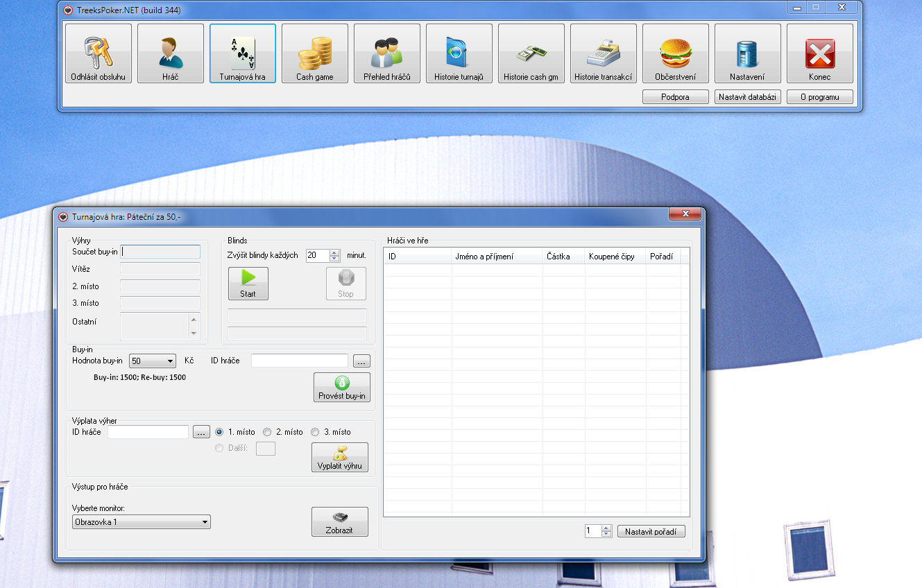
Task: Open Historie transakcí cash register icon
Action: (x=603, y=53)
